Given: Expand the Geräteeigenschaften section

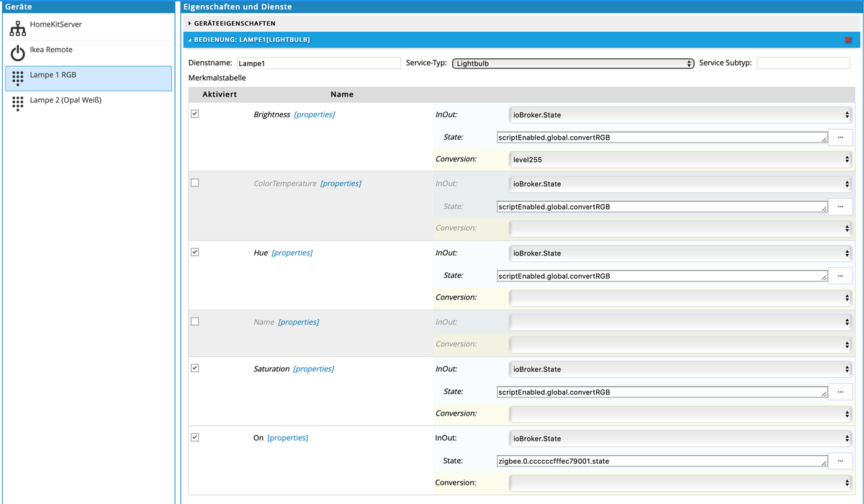Looking at the screenshot, I should click(235, 23).
